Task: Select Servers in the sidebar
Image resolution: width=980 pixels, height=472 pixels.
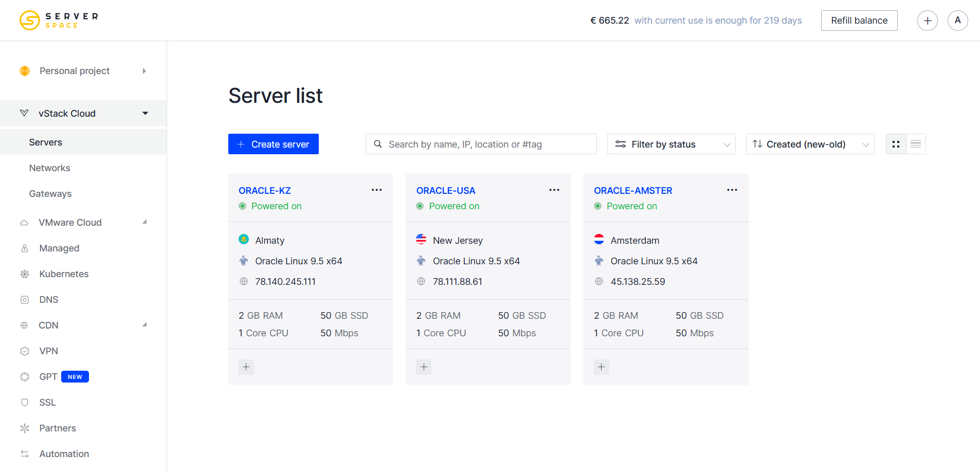Action: (x=83, y=142)
